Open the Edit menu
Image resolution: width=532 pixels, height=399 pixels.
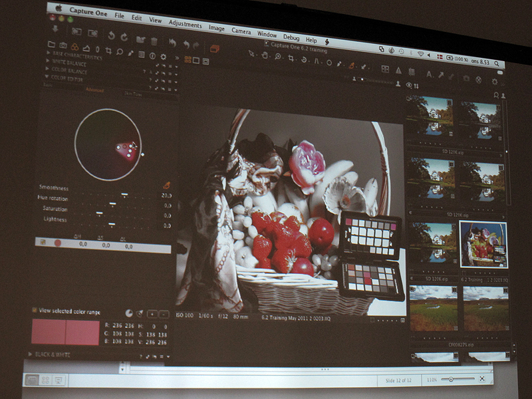137,18
